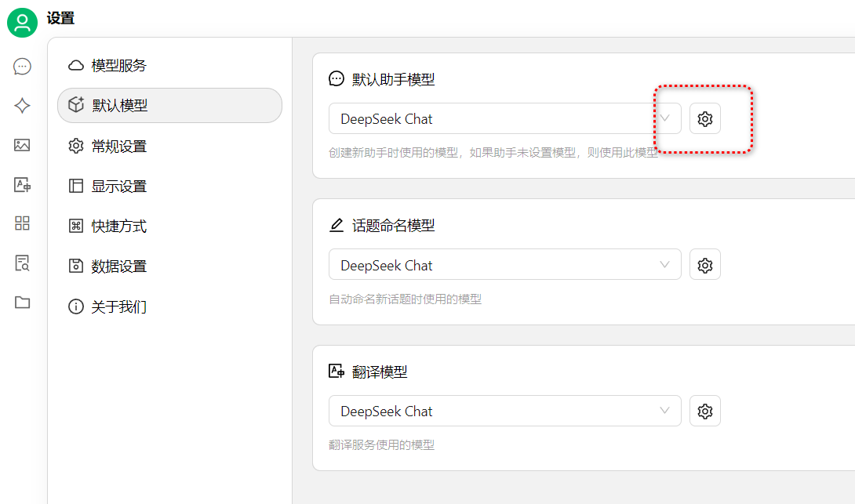Open the chat assistant sidebar icon
Viewport: 855px width, 504px height.
22,67
